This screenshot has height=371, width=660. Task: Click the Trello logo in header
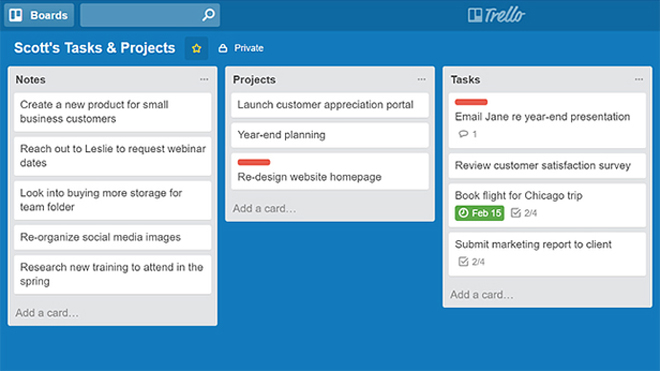496,15
